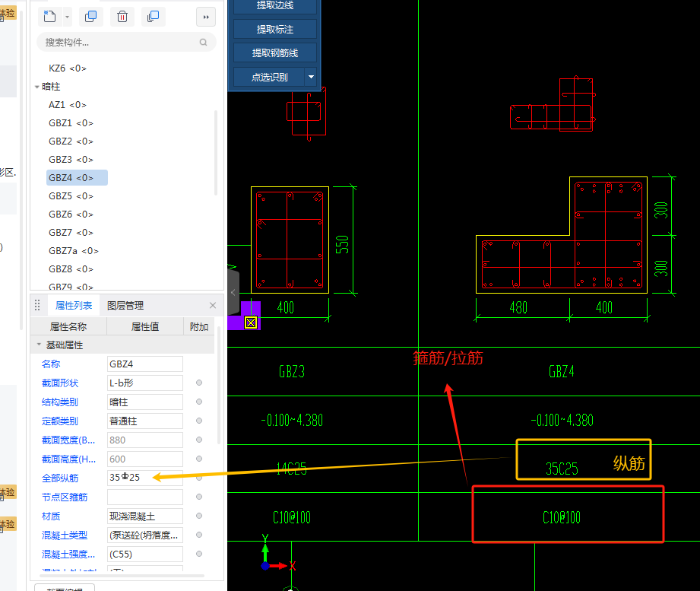This screenshot has width=700, height=591.
Task: Click the copy component icon
Action: point(91,17)
